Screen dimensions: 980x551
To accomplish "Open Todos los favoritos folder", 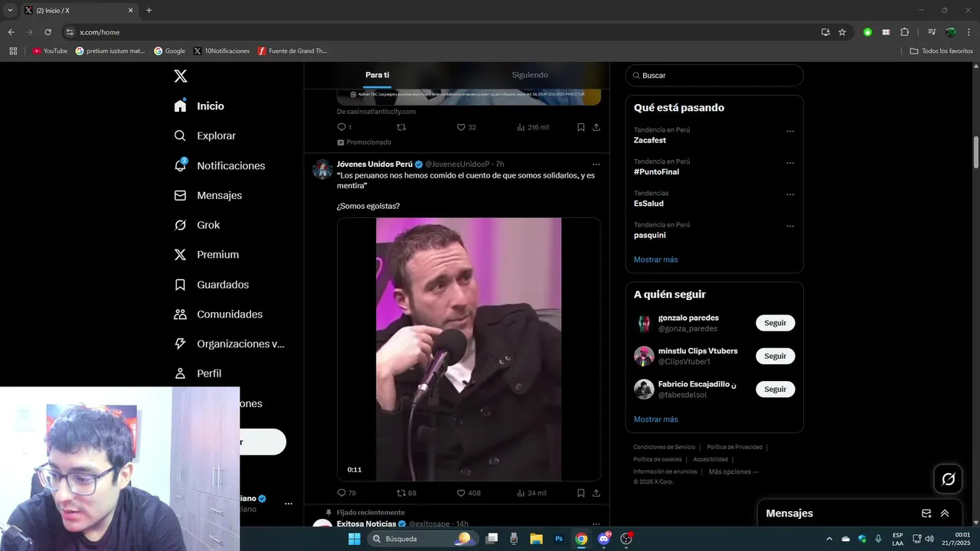I will click(941, 51).
